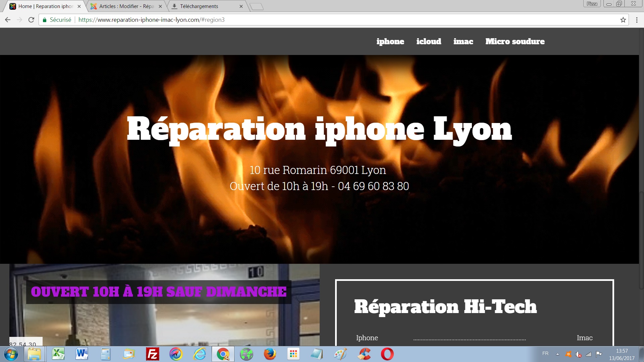Open the Chrome three-dot menu
Viewport: 644px width, 362px height.
click(637, 20)
